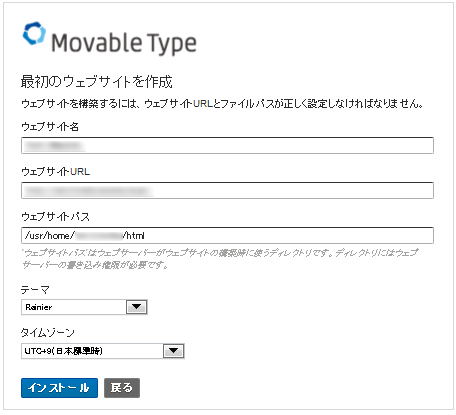Click the ウェブサイトパス field label
Image resolution: width=456 pixels, height=415 pixels.
click(55, 217)
